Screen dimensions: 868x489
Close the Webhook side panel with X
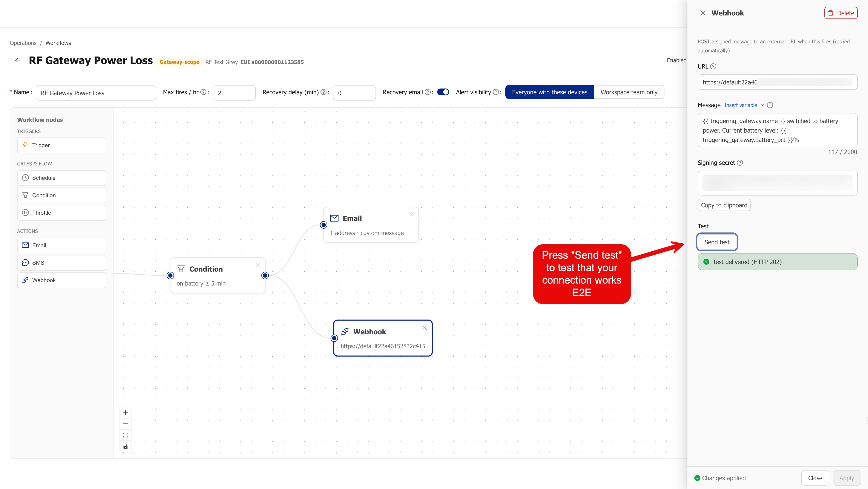[x=702, y=13]
